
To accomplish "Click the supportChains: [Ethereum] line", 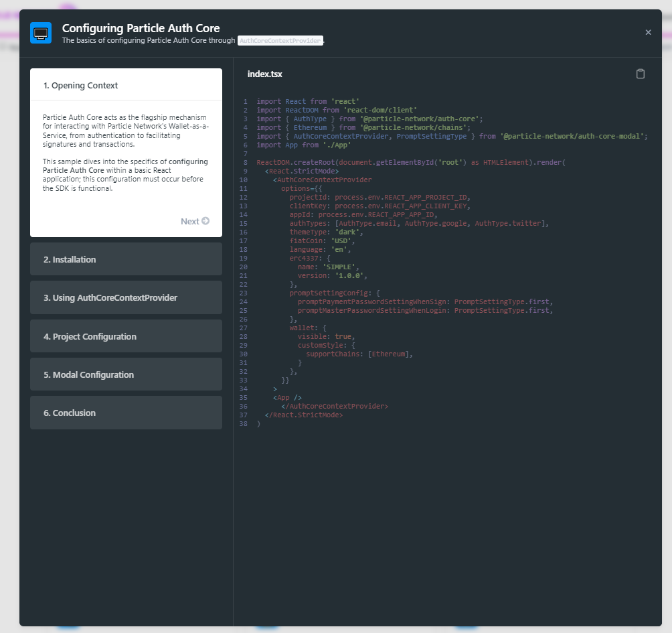I will pos(359,354).
